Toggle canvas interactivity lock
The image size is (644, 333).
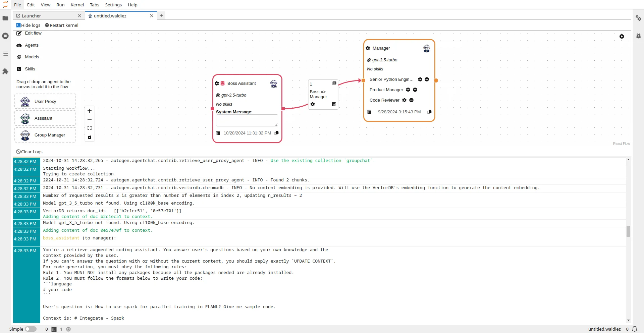(x=90, y=137)
